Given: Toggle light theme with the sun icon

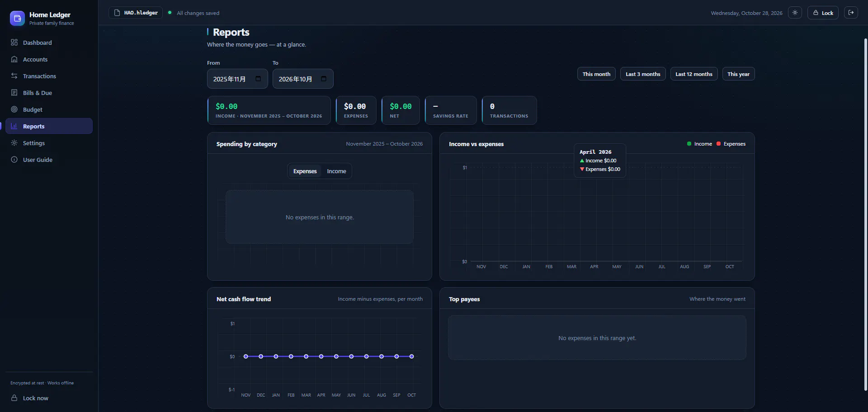Looking at the screenshot, I should (x=795, y=13).
